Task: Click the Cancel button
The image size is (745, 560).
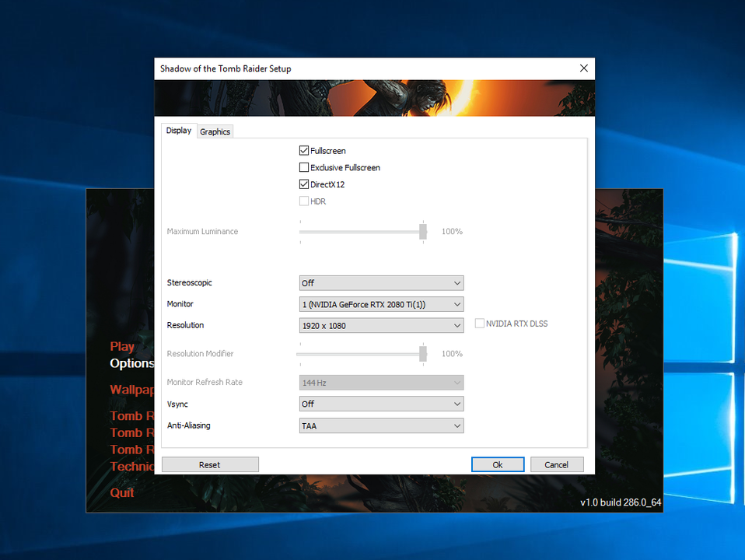Action: (556, 464)
